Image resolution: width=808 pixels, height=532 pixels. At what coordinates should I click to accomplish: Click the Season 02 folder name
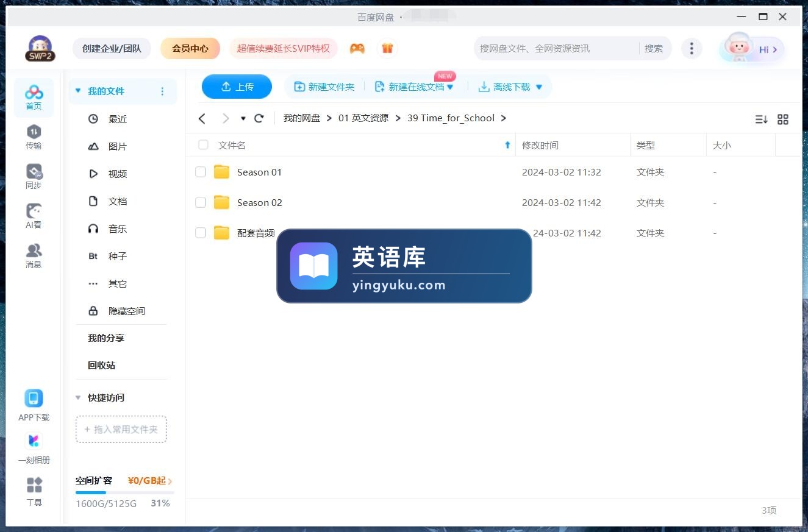pos(260,202)
